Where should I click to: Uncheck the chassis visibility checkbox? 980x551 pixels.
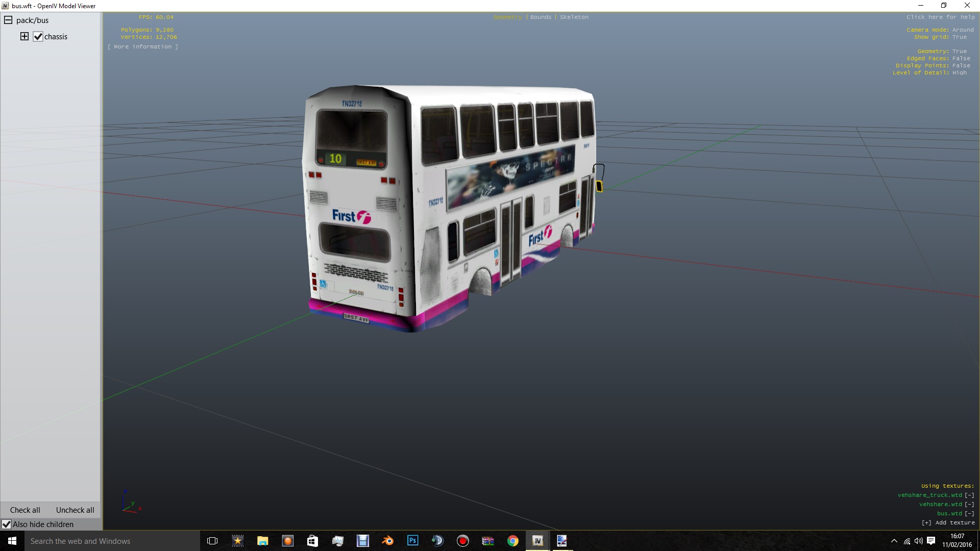pos(38,37)
